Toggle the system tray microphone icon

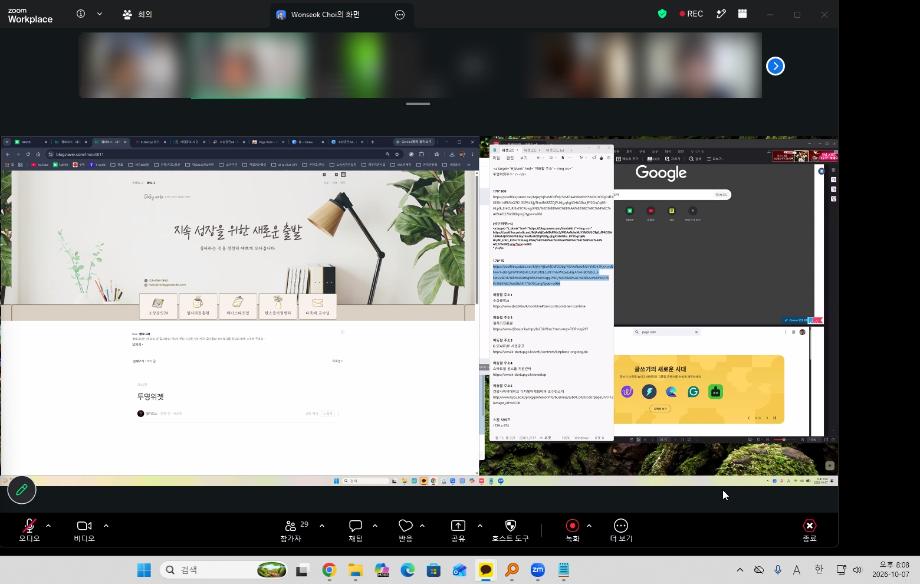777,569
